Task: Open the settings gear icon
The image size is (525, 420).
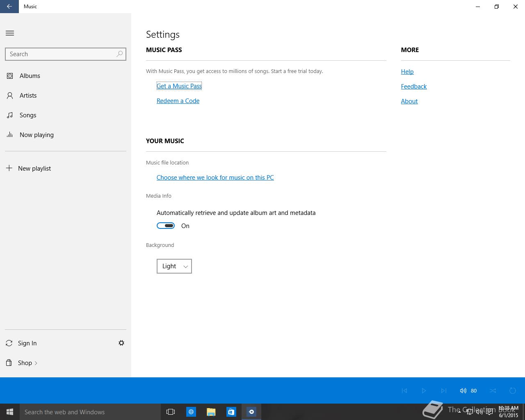Action: (x=121, y=343)
